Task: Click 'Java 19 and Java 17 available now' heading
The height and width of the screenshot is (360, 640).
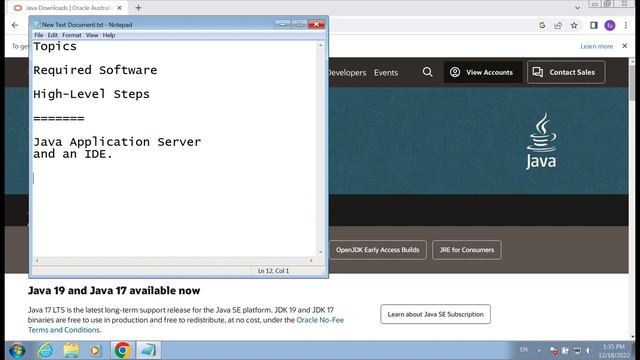Action: [114, 291]
